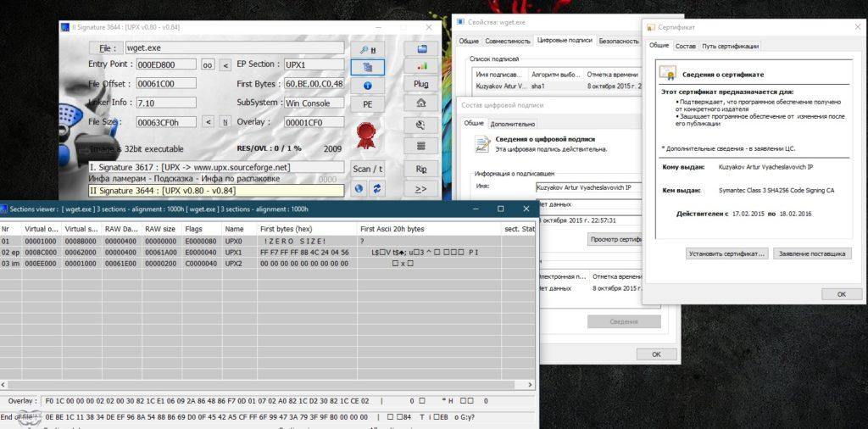Image resolution: width=868 pixels, height=429 pixels.
Task: Click the oo button beside Entry Point
Action: [207, 64]
